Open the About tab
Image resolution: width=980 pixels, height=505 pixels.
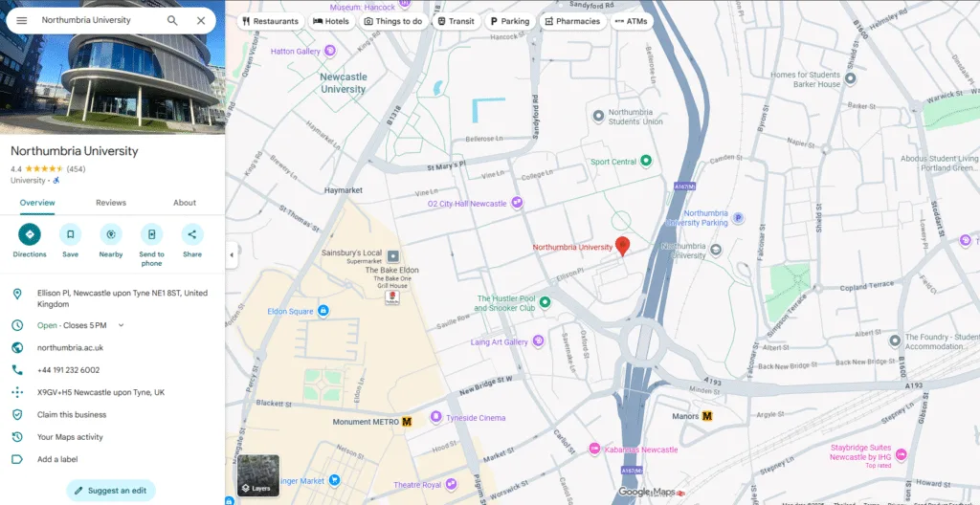click(x=185, y=203)
